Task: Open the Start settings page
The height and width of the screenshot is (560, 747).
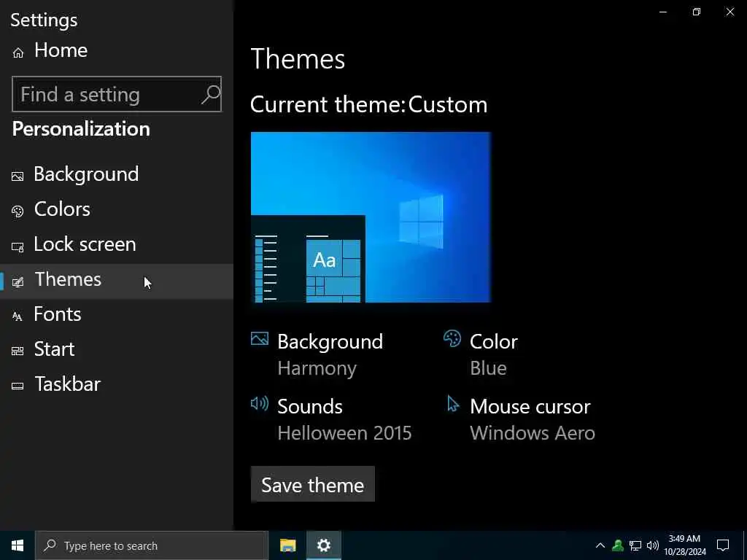Action: click(117, 349)
